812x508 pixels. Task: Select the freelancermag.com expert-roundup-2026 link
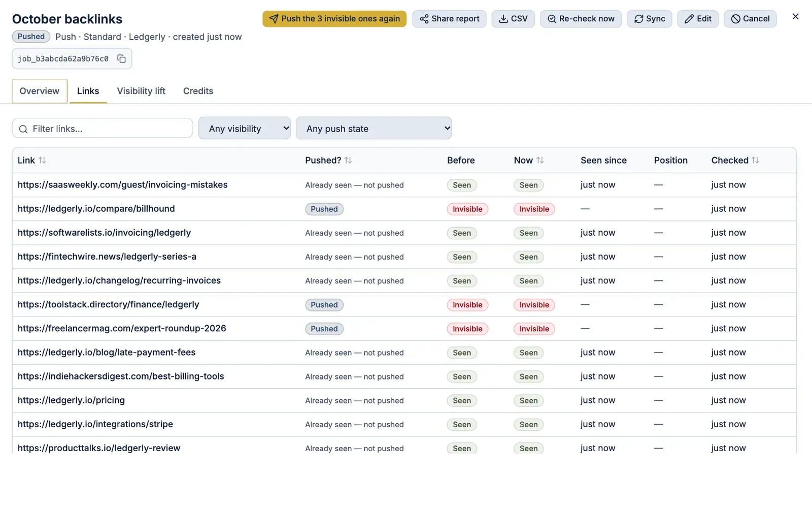[122, 328]
